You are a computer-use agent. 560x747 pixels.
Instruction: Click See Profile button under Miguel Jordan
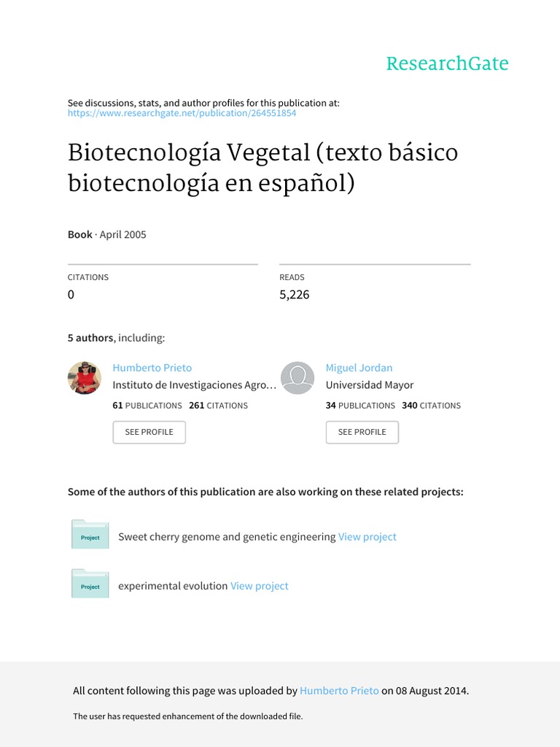pyautogui.click(x=362, y=432)
